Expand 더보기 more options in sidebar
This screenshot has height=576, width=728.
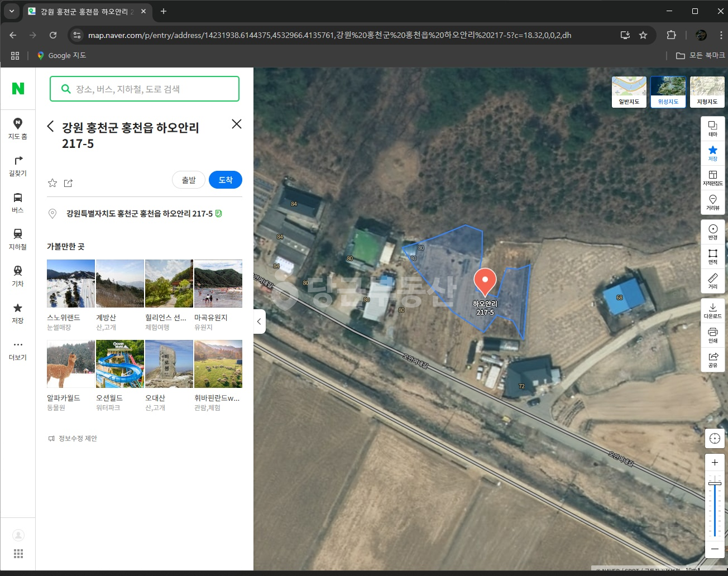[18, 350]
